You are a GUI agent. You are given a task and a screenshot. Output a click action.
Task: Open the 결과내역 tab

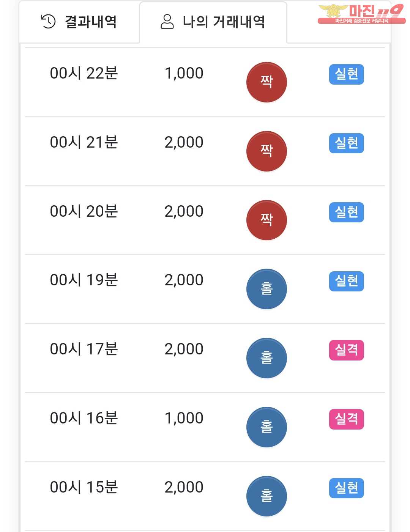coord(79,22)
